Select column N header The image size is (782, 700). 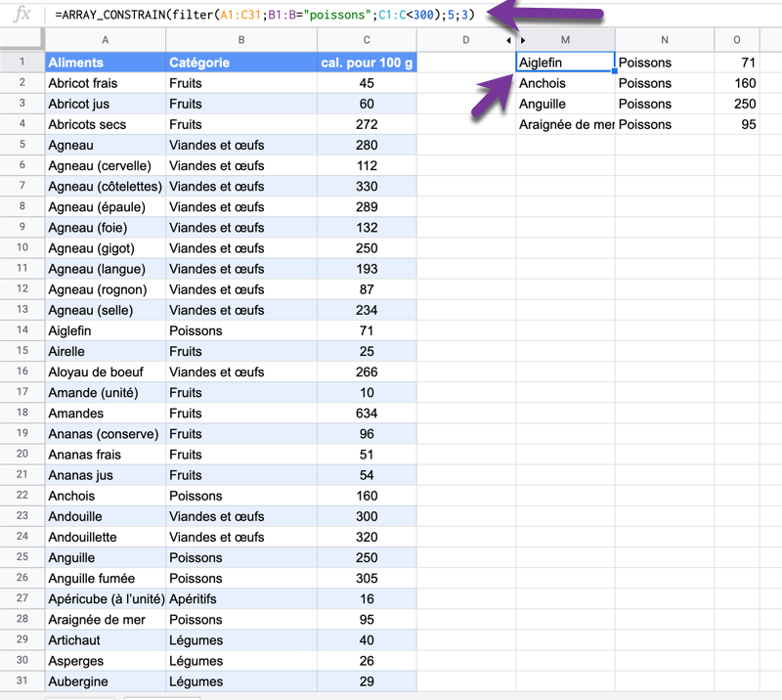coord(665,40)
